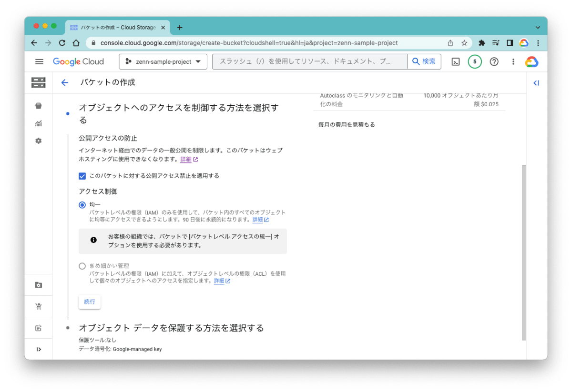Focus the resource search input field
This screenshot has width=572, height=392.
coord(310,61)
